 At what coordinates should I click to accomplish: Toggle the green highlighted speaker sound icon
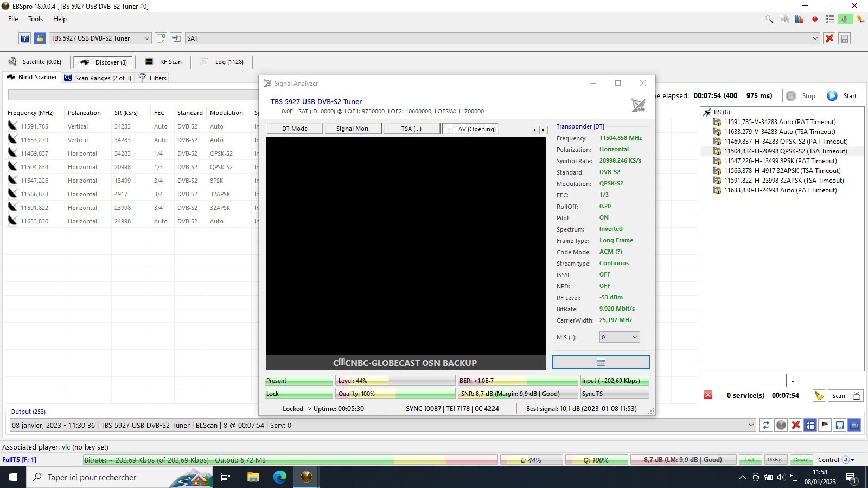click(x=845, y=19)
